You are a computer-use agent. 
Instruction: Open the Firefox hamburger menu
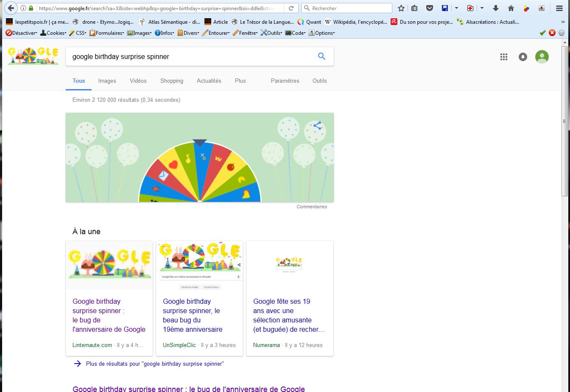pos(559,8)
